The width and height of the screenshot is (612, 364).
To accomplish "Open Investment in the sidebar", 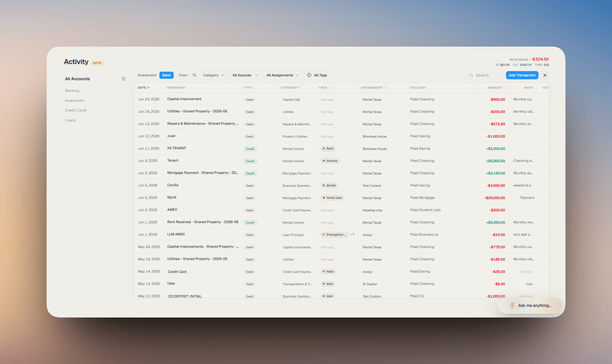I will [x=75, y=100].
